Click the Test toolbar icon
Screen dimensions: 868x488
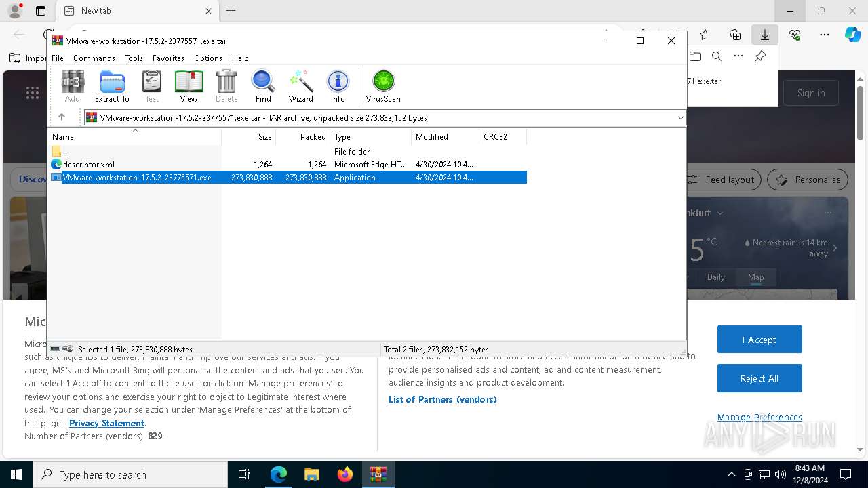coord(152,86)
